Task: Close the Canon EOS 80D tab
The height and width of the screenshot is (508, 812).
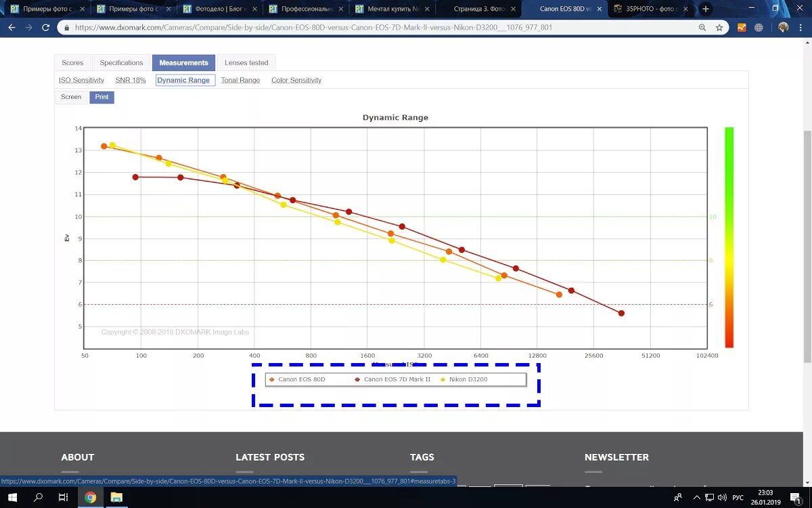Action: (600, 9)
